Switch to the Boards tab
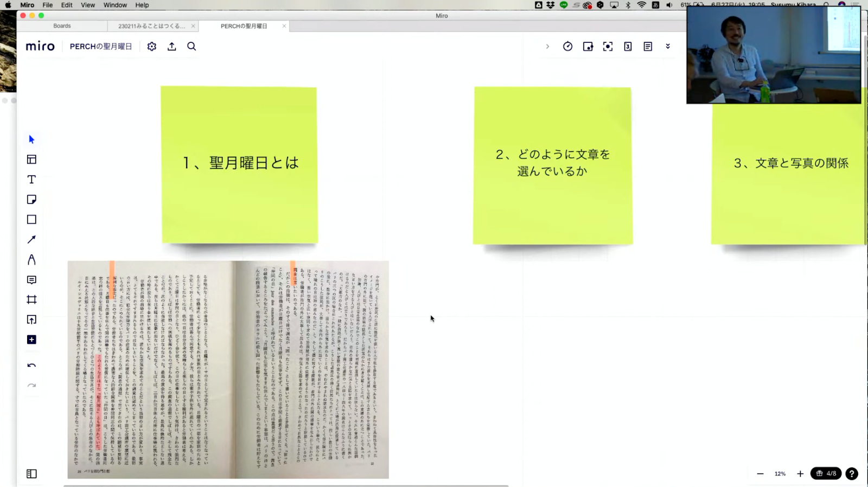Screen dimensions: 868x487 62,26
